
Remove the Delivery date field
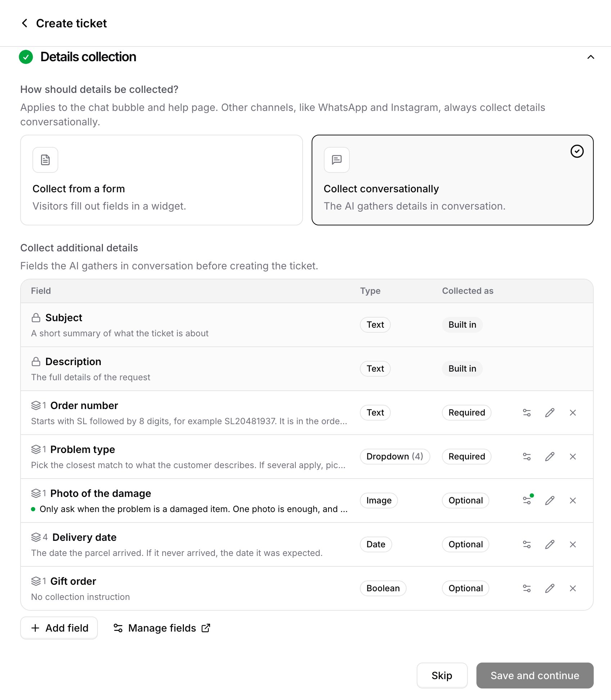[573, 544]
